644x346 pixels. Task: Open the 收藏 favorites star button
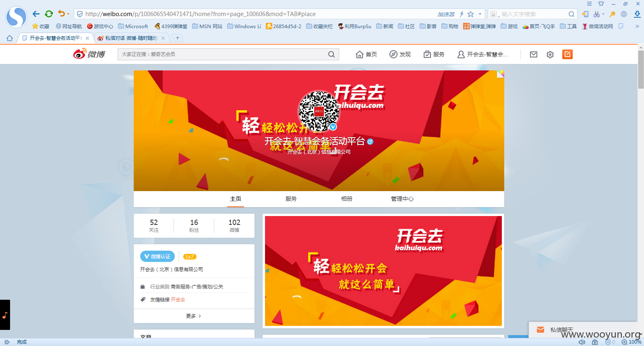click(41, 26)
